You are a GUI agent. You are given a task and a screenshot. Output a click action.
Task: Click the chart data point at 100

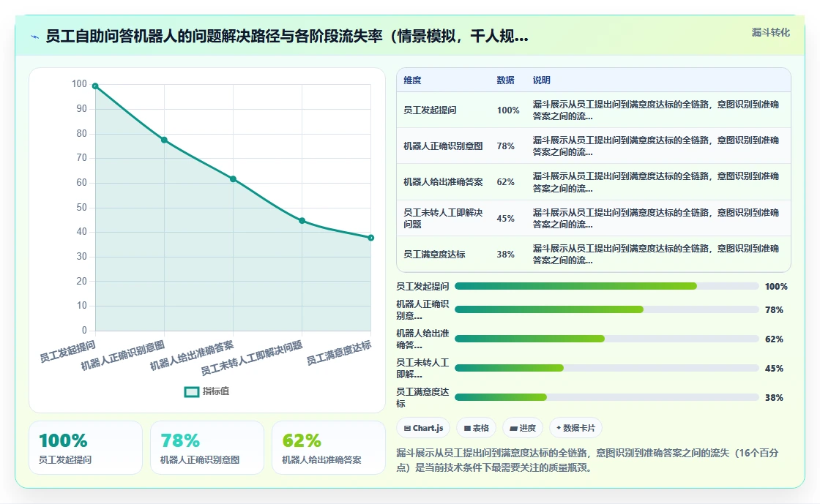click(95, 86)
